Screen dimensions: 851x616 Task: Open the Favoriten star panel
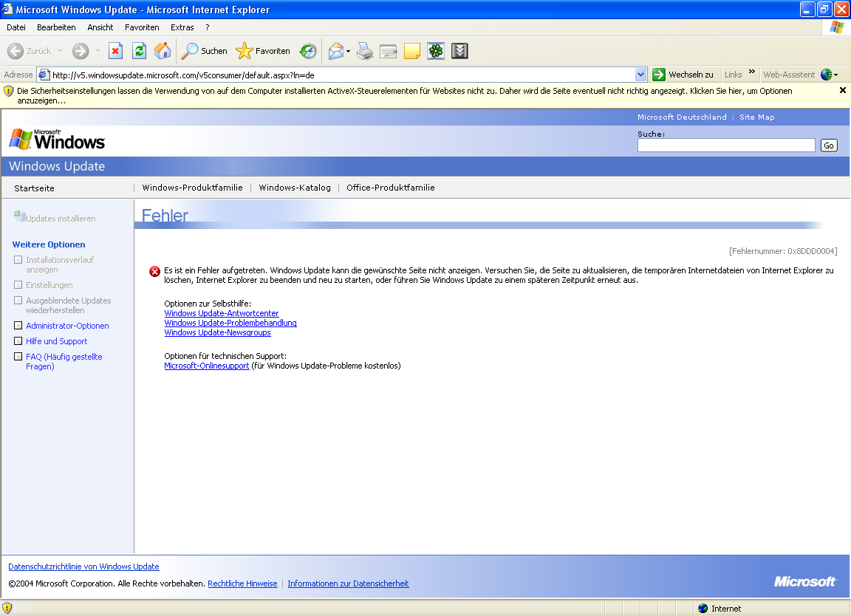click(263, 51)
